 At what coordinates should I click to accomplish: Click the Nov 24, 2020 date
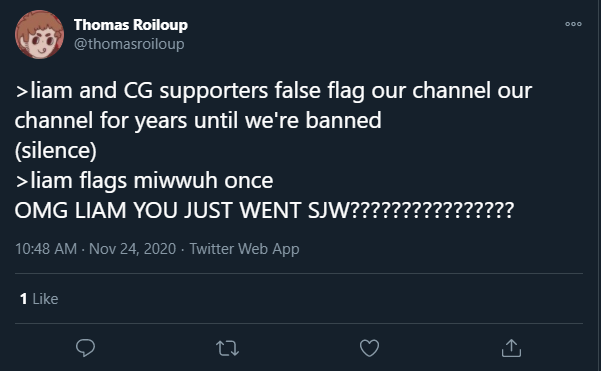[132, 249]
